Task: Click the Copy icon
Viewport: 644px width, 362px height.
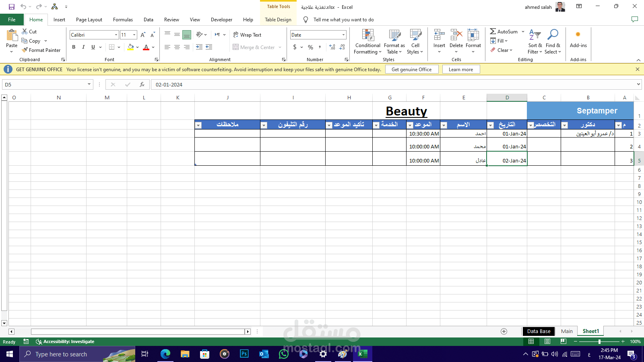Action: (25, 41)
